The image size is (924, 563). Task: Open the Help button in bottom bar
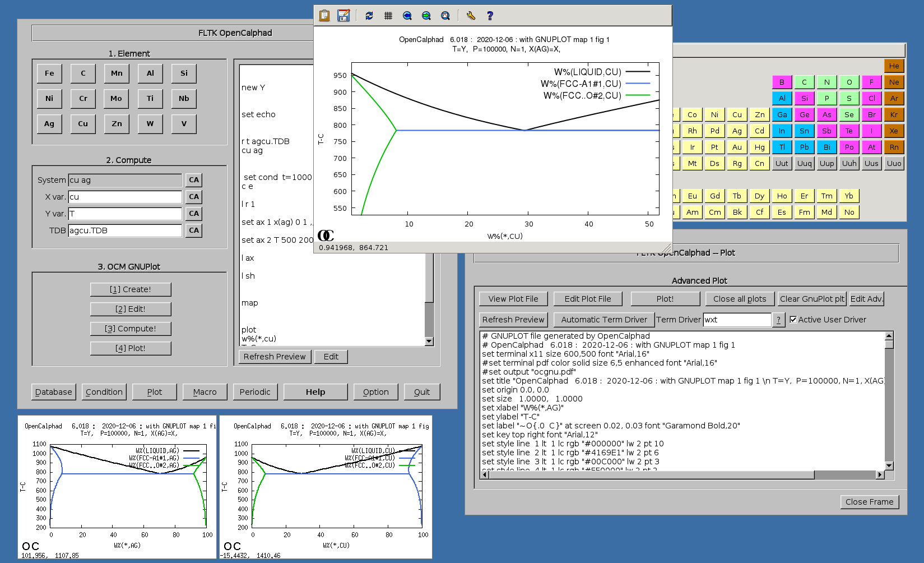point(315,392)
